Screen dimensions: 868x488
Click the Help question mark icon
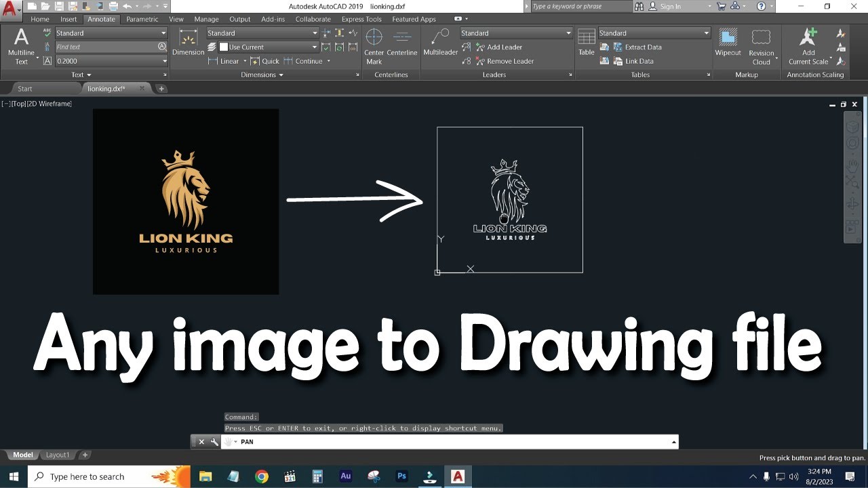[762, 6]
